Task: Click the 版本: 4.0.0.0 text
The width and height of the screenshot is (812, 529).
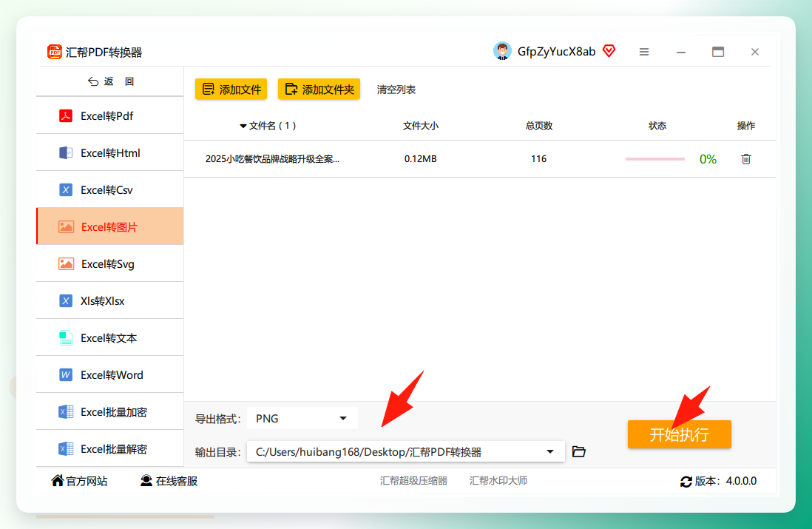Action: 725,481
